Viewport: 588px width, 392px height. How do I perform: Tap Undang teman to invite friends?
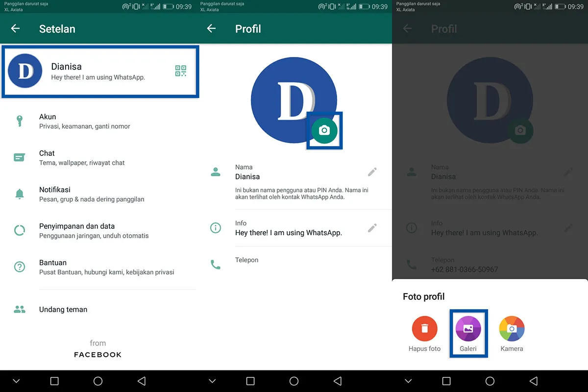[x=63, y=309]
